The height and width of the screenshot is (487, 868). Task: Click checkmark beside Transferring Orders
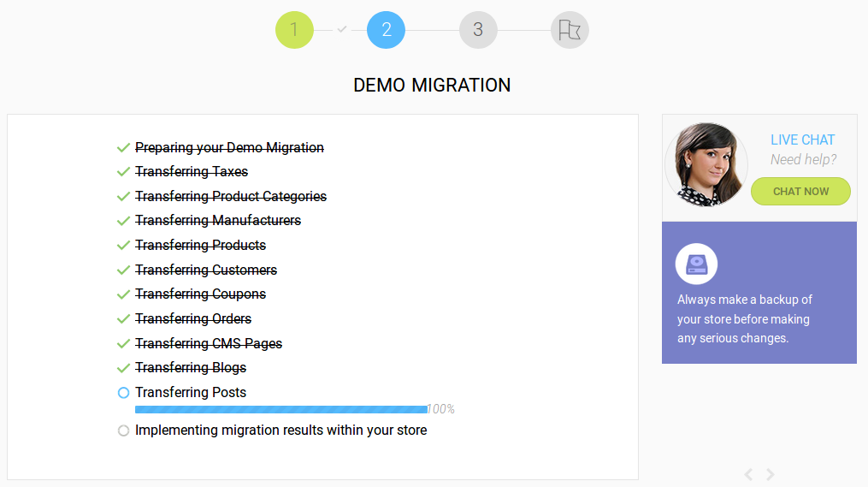[x=123, y=319]
